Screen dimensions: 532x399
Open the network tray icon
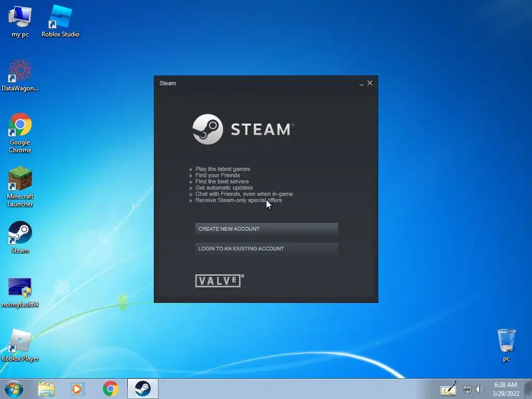point(467,390)
